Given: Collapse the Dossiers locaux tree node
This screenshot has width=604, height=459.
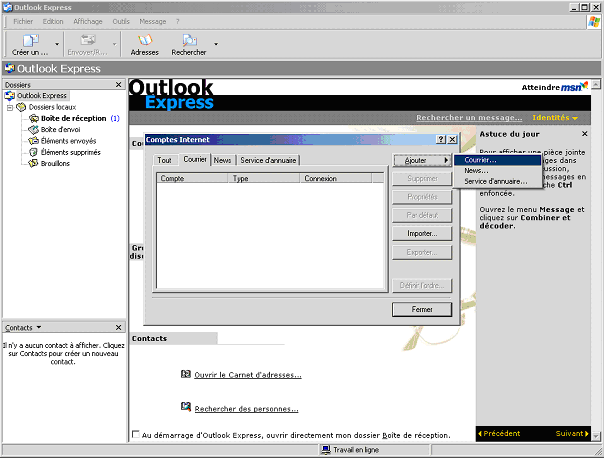Looking at the screenshot, I should [10, 107].
